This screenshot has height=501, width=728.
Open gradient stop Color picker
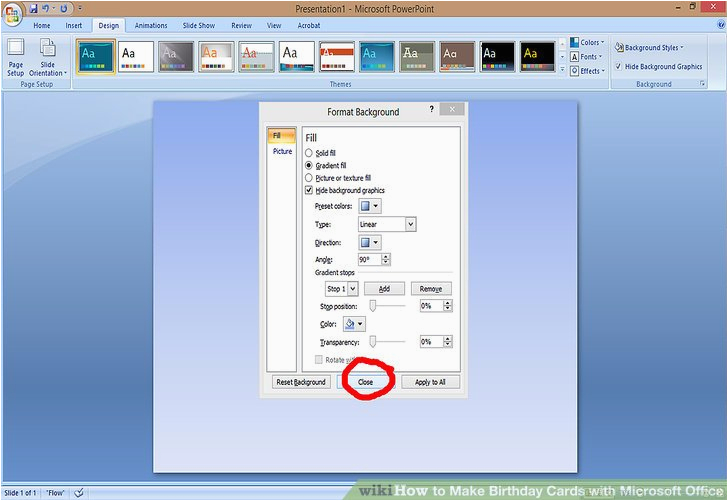coord(354,324)
